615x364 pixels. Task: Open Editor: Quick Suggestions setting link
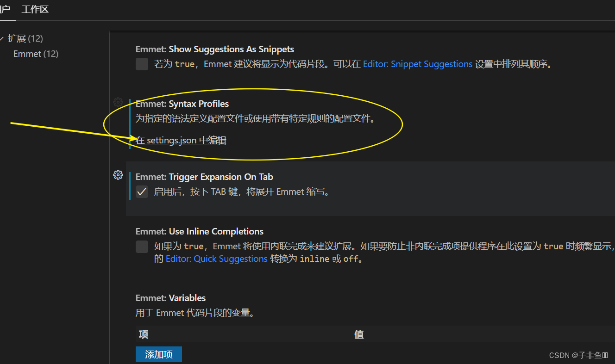tap(217, 259)
